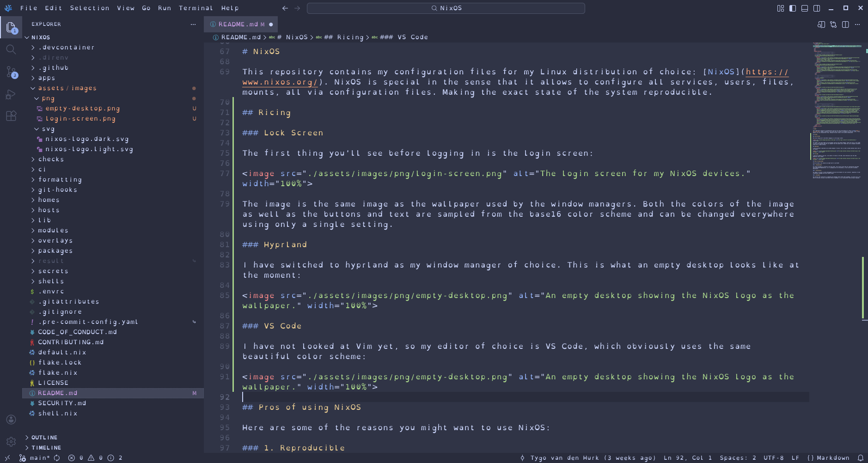Click the NixOS command center search box
Screen dimensions: 868x463
click(x=446, y=8)
